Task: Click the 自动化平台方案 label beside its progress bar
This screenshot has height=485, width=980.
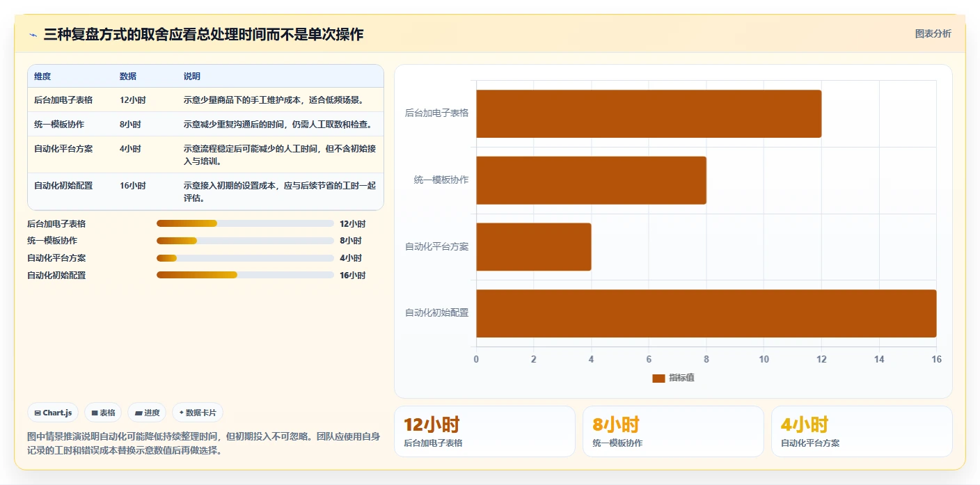Action: pos(56,258)
